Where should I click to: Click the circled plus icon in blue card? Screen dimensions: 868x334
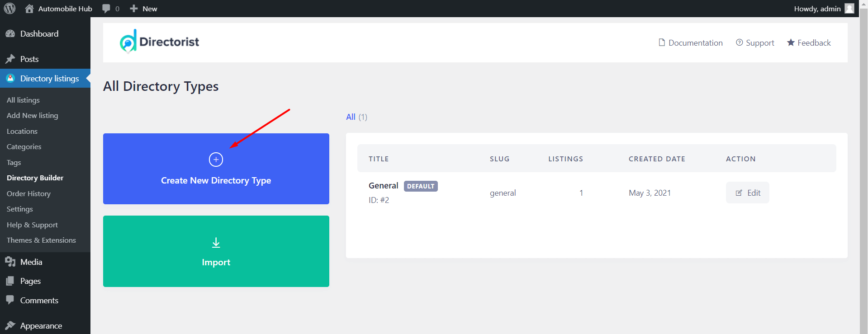point(216,160)
